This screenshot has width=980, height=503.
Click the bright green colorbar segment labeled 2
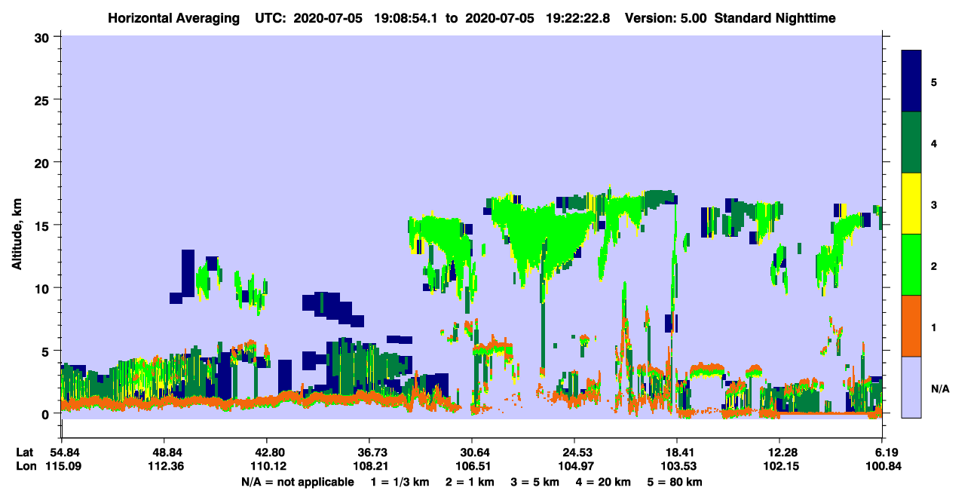(911, 265)
